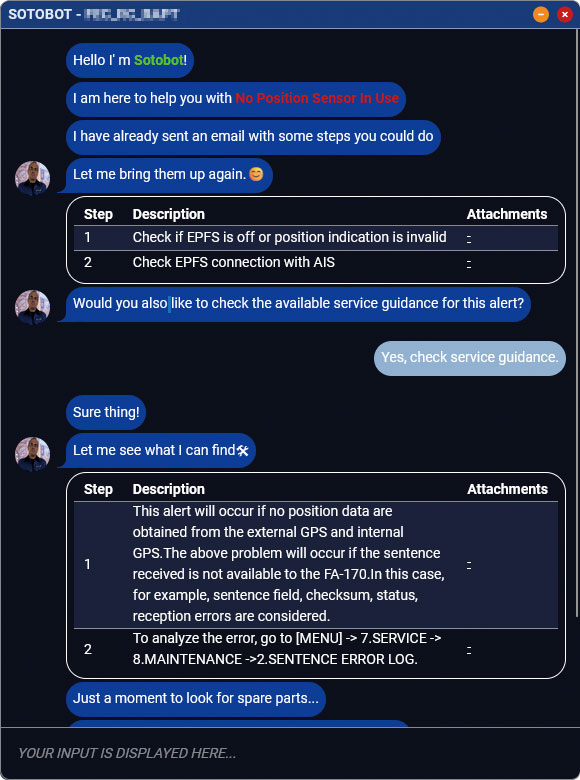This screenshot has width=580, height=780.
Task: Select the 'Sure thing!' chat bubble
Action: (106, 412)
